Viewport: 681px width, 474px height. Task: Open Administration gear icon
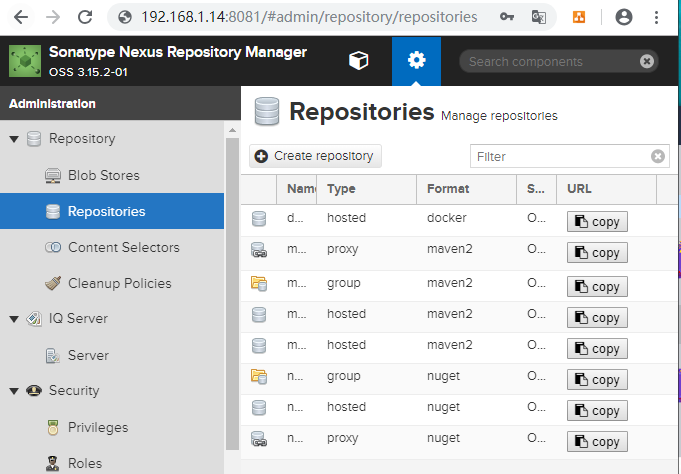tap(416, 61)
